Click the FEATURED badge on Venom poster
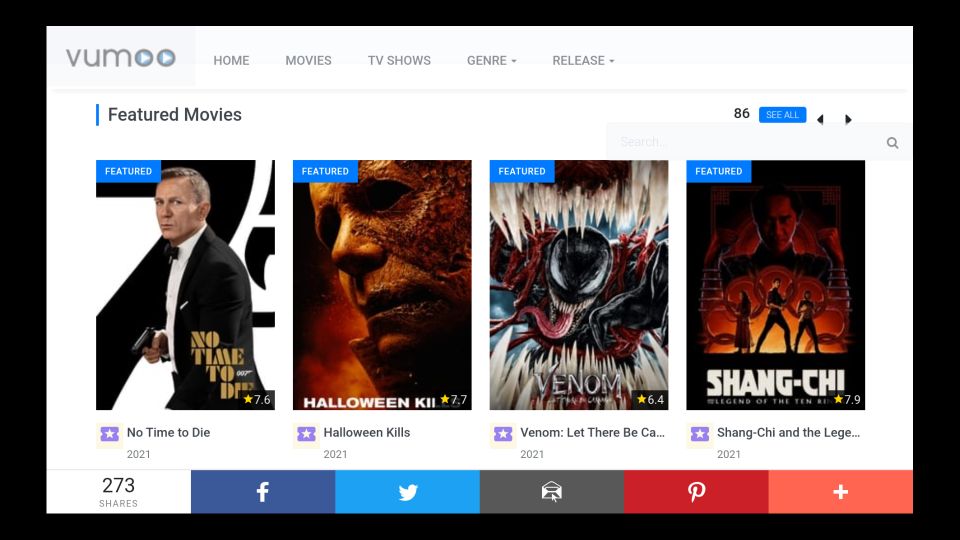960x540 pixels. pos(522,171)
